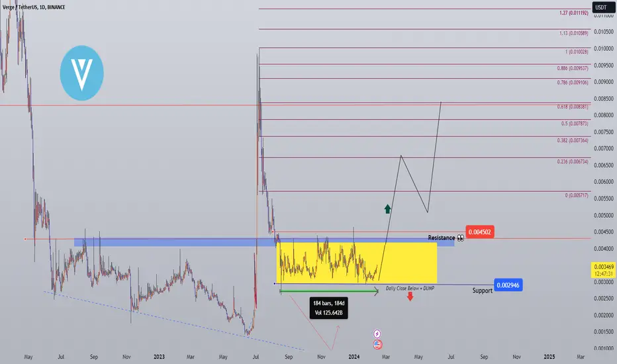
Task: Click the Support text label
Action: [483, 291]
